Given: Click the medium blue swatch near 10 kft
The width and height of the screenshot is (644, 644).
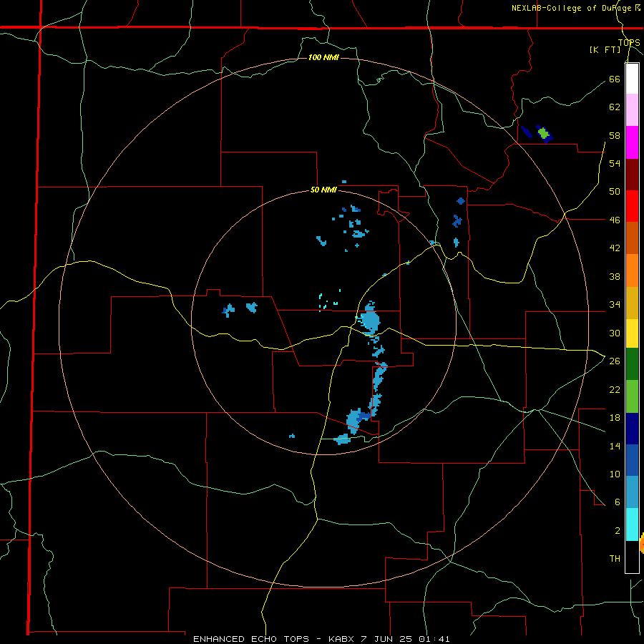Looking at the screenshot, I should pyautogui.click(x=632, y=460).
